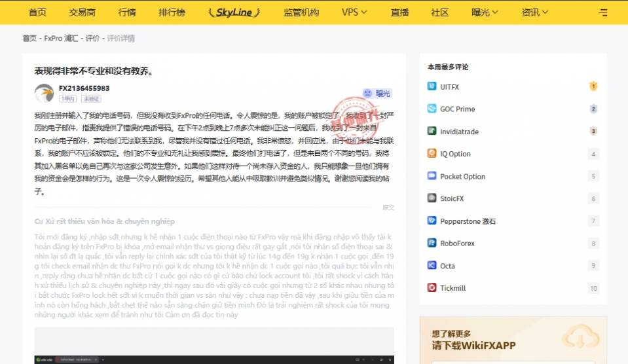Open the 行情 menu item
Screen dimensions: 628x364
pyautogui.click(x=127, y=12)
